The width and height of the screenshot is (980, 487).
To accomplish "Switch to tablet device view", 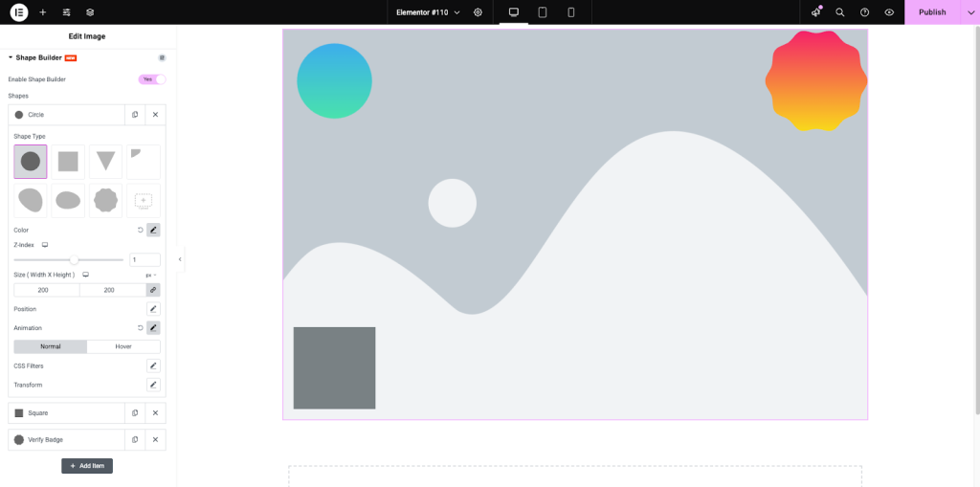I will 543,12.
